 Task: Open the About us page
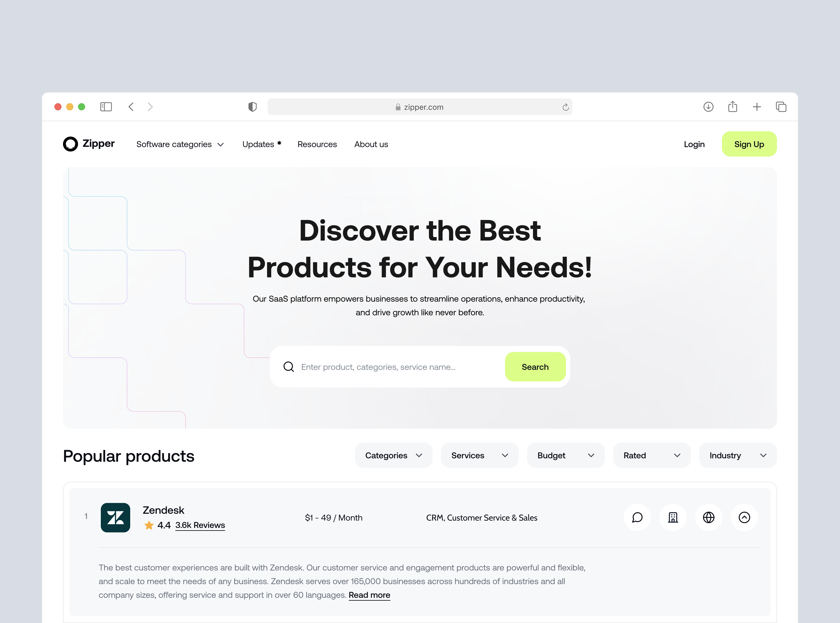pos(371,144)
